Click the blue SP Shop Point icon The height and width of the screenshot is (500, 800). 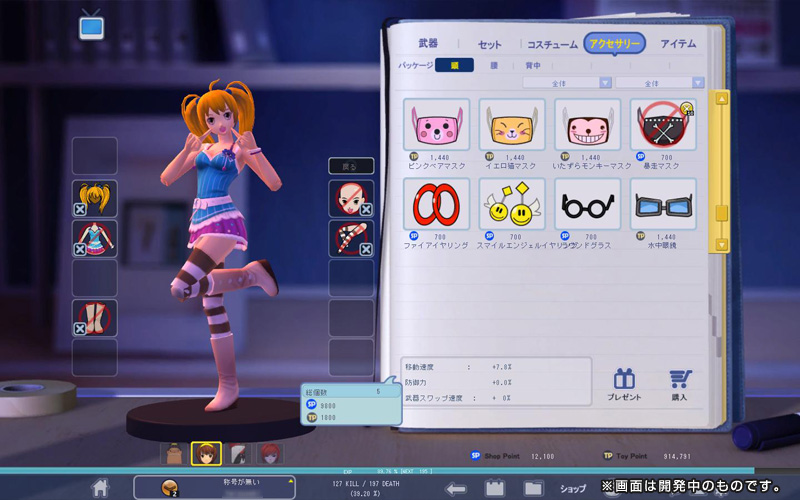[x=476, y=456]
